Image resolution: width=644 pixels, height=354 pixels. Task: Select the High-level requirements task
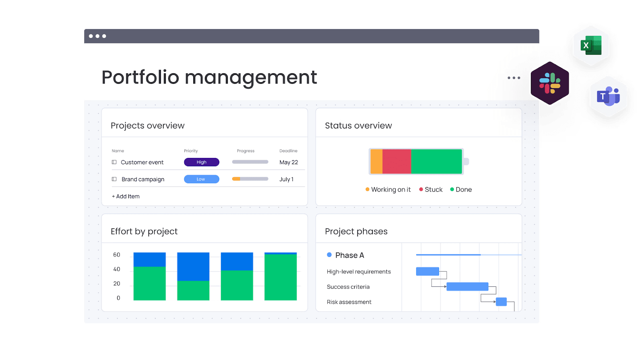pyautogui.click(x=359, y=272)
